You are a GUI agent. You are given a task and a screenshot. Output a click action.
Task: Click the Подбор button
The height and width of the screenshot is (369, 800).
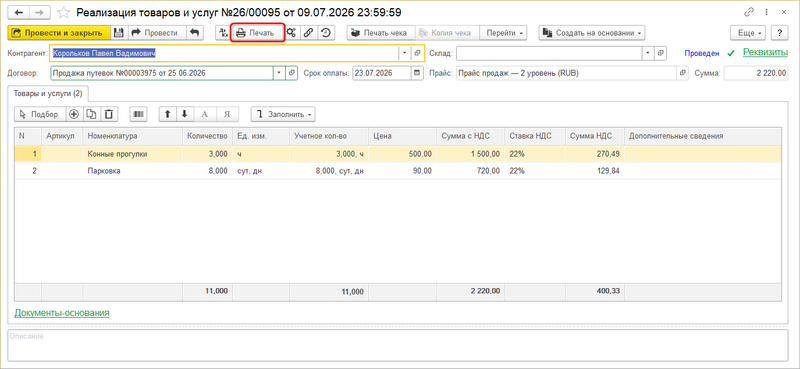[x=39, y=114]
